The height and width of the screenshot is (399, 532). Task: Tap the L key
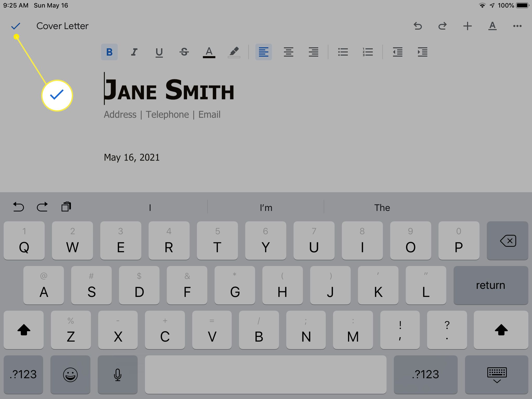click(426, 285)
